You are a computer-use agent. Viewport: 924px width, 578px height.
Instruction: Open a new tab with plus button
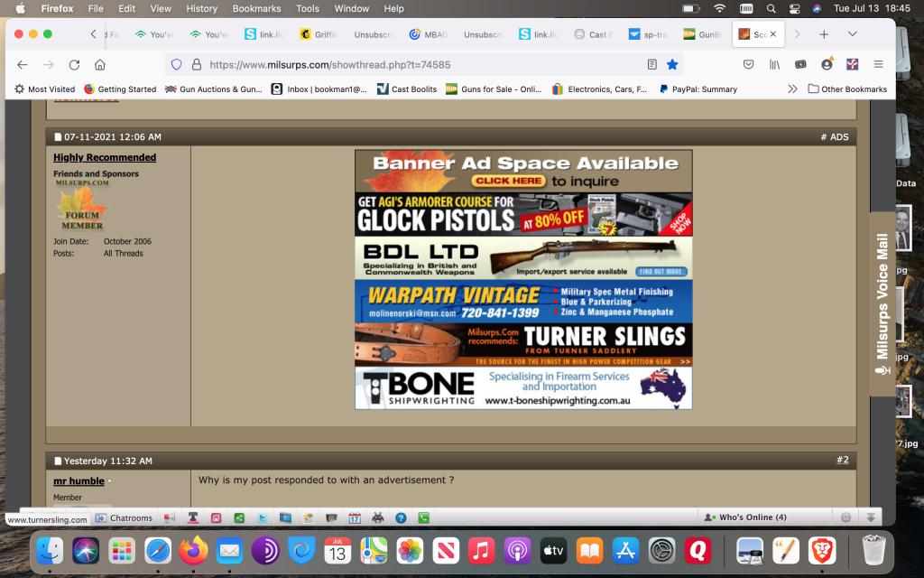tap(824, 34)
